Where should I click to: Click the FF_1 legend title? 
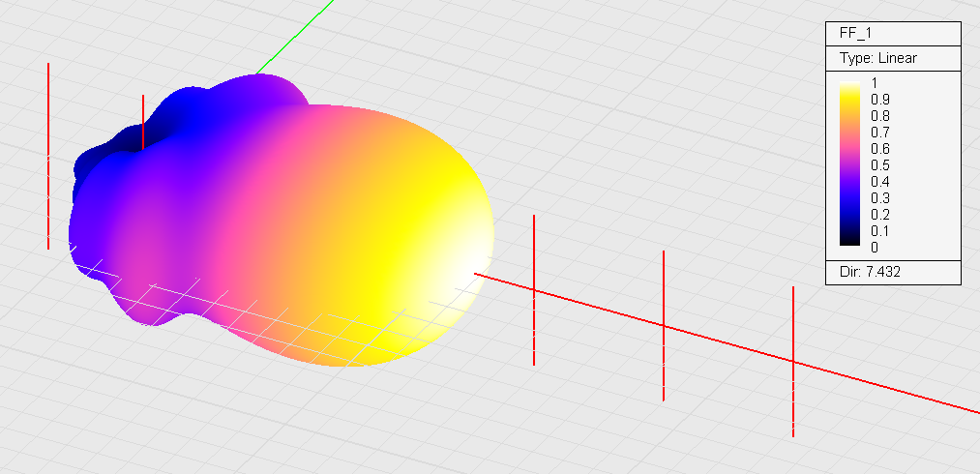tap(857, 35)
